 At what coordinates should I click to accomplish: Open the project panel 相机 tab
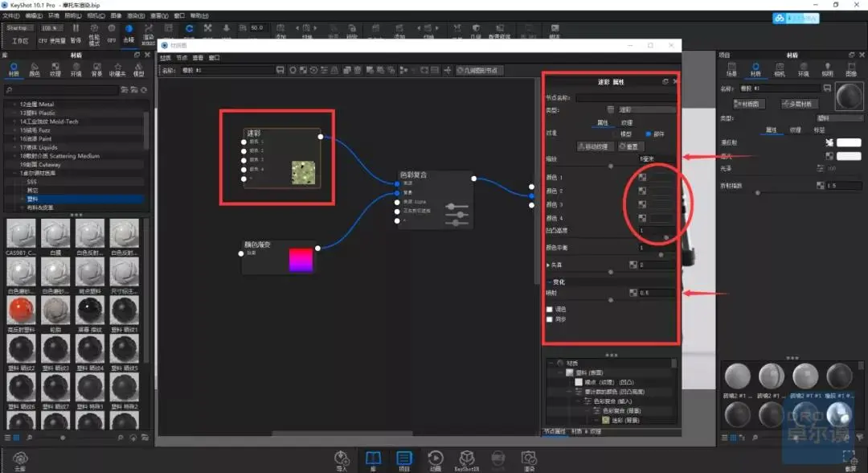pyautogui.click(x=780, y=70)
